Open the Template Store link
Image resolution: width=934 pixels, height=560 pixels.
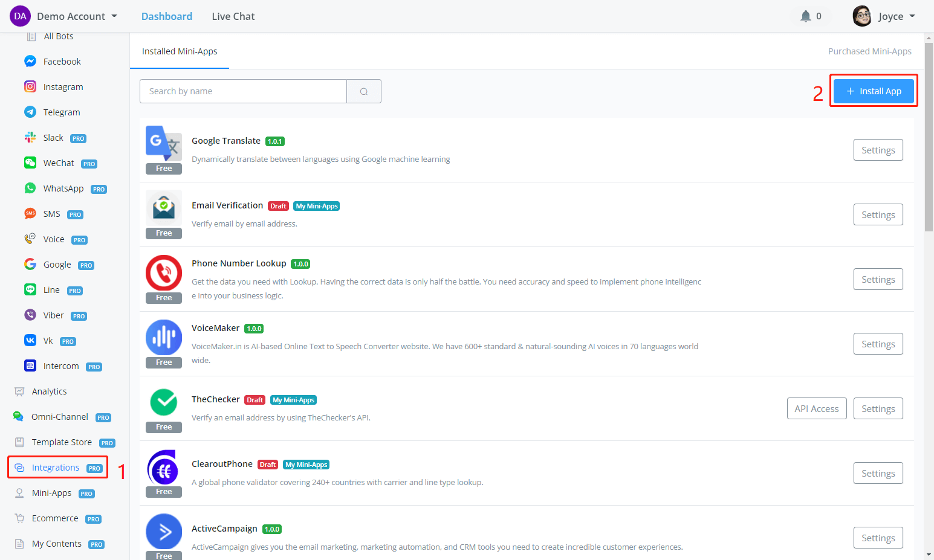[62, 442]
